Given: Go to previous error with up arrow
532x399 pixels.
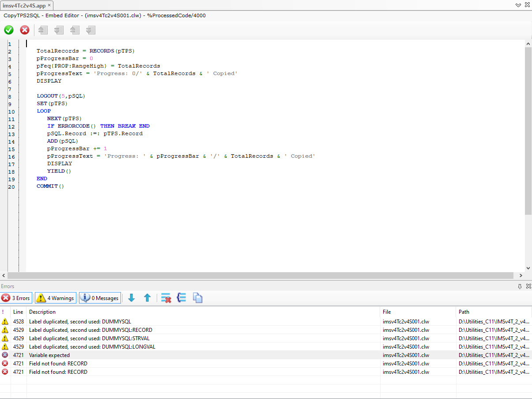Looking at the screenshot, I should point(147,298).
